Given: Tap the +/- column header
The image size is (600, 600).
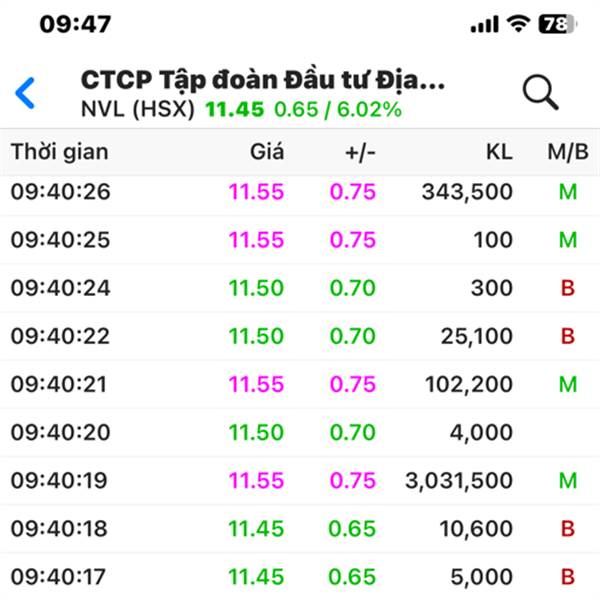Looking at the screenshot, I should point(360,153).
